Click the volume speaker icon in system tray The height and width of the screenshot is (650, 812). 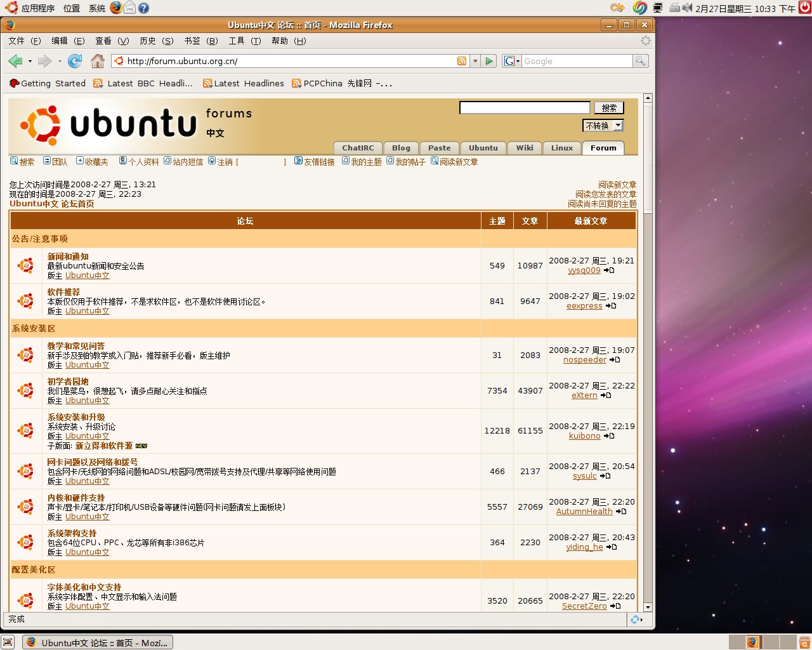(x=687, y=8)
